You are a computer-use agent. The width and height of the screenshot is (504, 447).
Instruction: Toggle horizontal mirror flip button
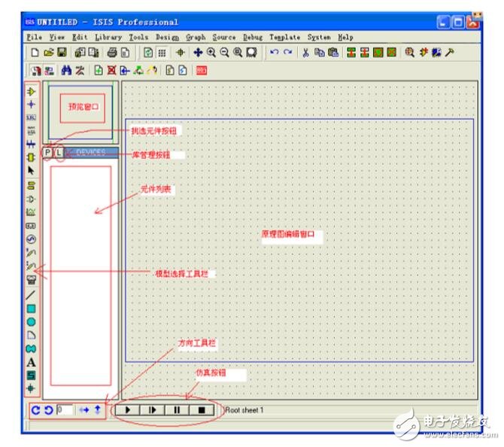pos(84,410)
